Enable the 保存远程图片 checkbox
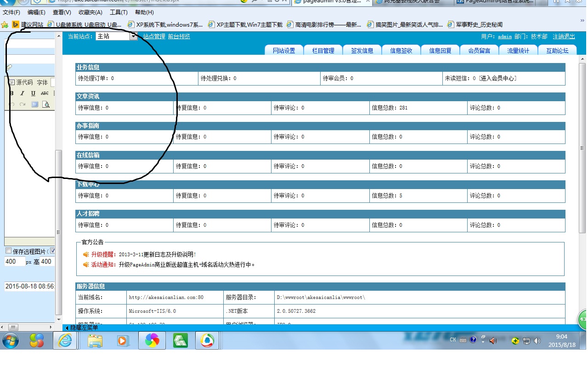Viewport: 588px width, 368px height. click(x=8, y=251)
